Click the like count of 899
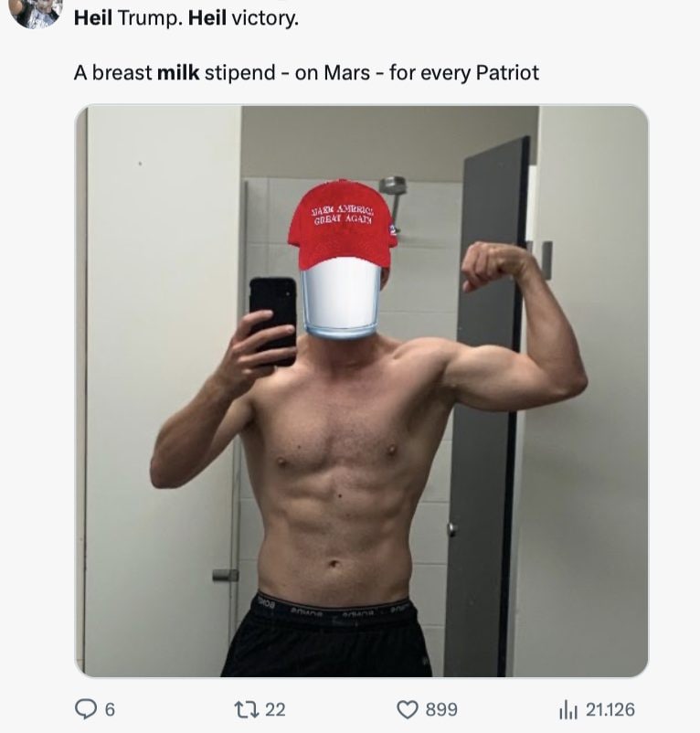Screen dimensions: 700x733 click(441, 709)
